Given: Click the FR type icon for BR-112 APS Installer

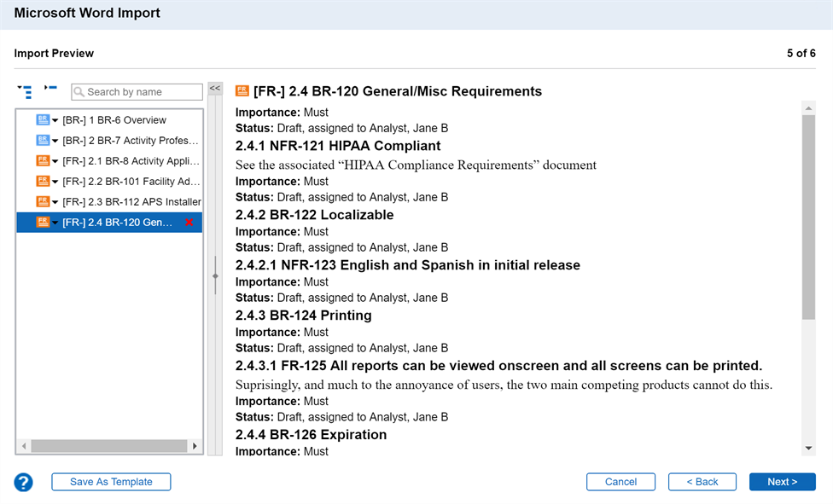Looking at the screenshot, I should tap(43, 202).
